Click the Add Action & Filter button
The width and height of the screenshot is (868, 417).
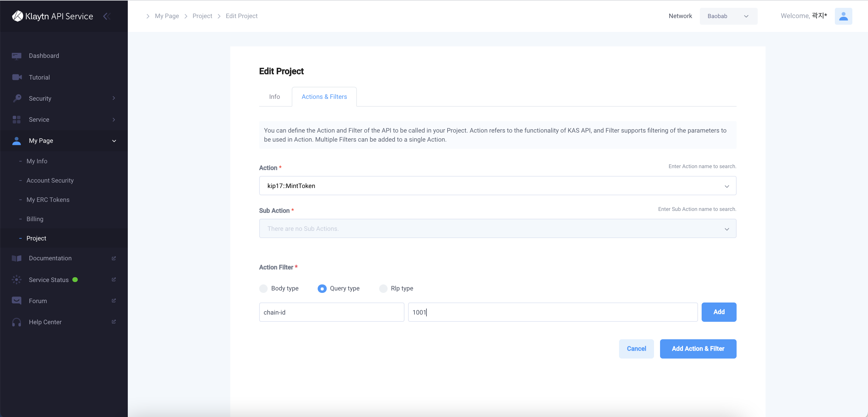pyautogui.click(x=698, y=348)
